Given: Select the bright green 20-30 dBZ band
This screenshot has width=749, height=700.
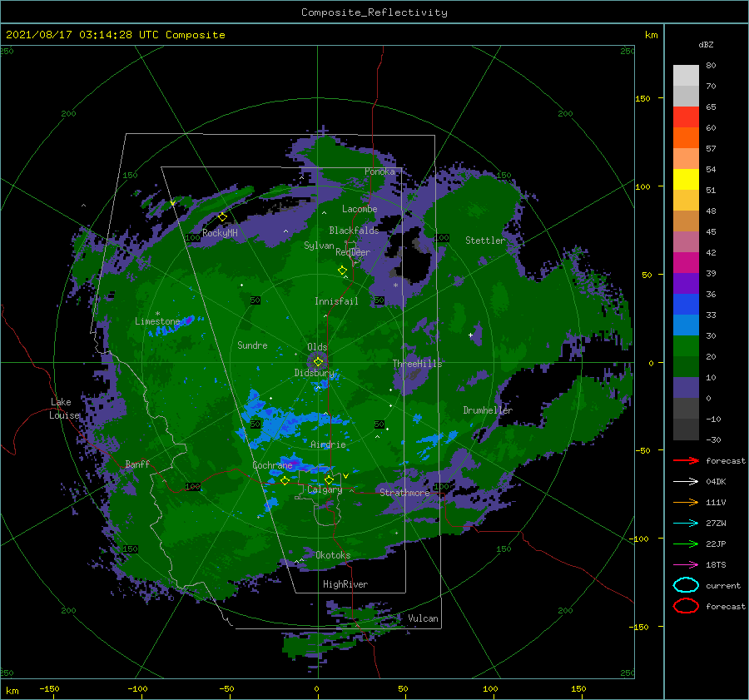Looking at the screenshot, I should (x=686, y=346).
